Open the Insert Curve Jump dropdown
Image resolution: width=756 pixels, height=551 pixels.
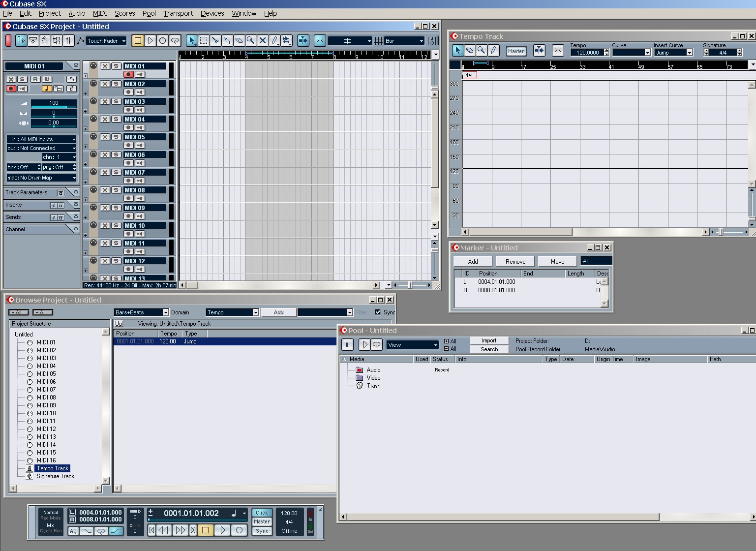[673, 53]
